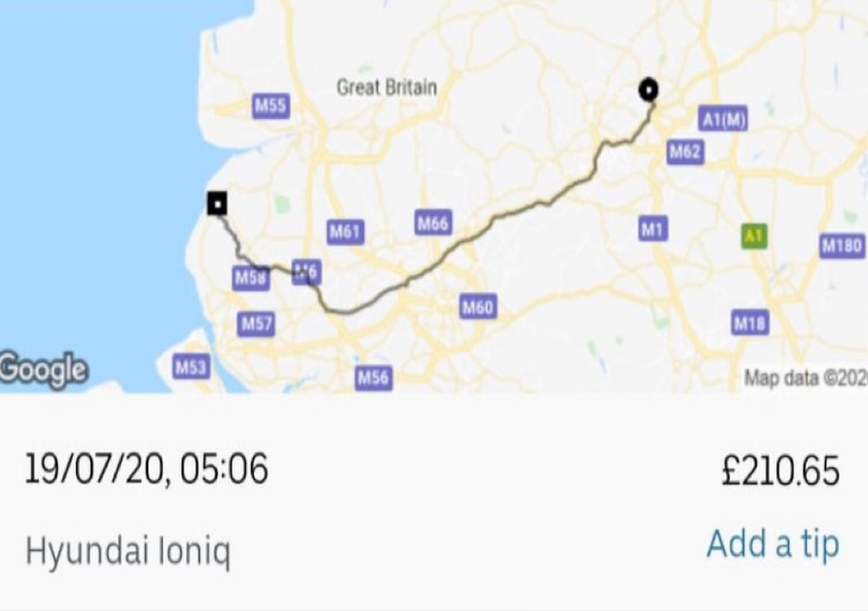Click the M1 motorway badge

point(654,228)
